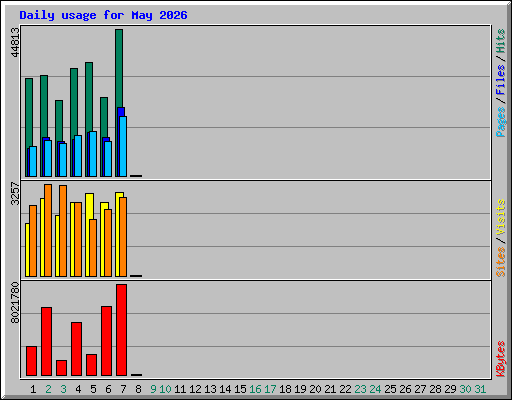
Task: Click the day 21 label on x-axis
Action: [330, 389]
